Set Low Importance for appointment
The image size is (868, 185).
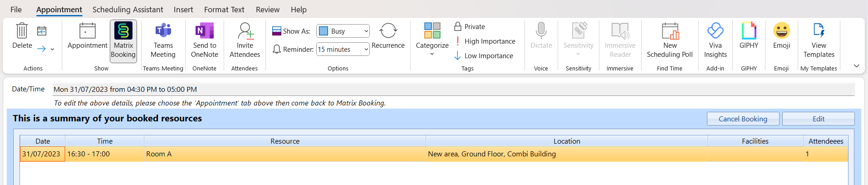(484, 56)
